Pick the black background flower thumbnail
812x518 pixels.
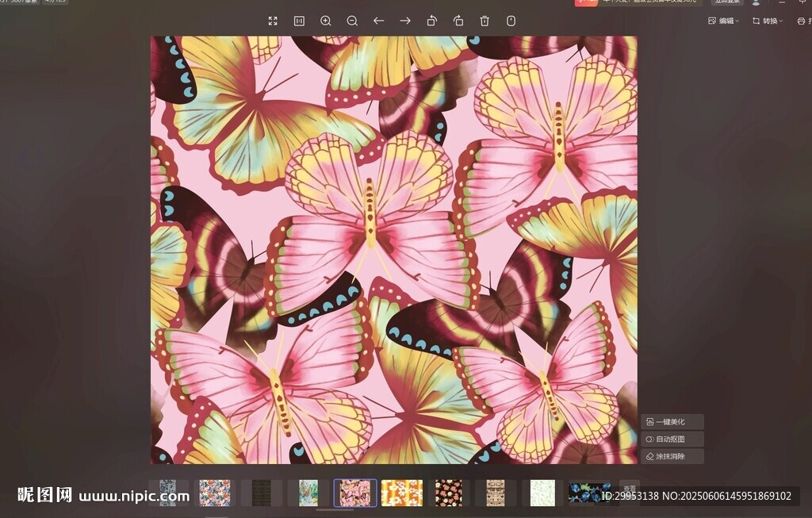(448, 493)
